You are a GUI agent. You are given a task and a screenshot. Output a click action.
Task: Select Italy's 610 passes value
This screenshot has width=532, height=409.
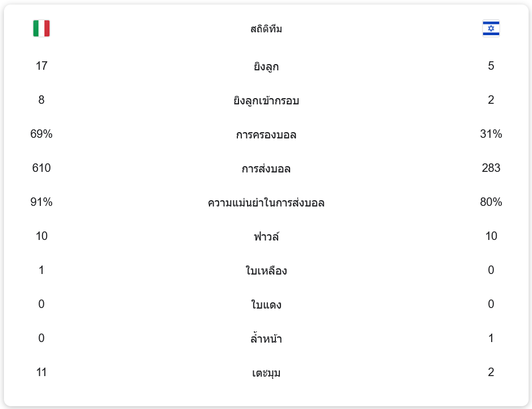(x=41, y=168)
